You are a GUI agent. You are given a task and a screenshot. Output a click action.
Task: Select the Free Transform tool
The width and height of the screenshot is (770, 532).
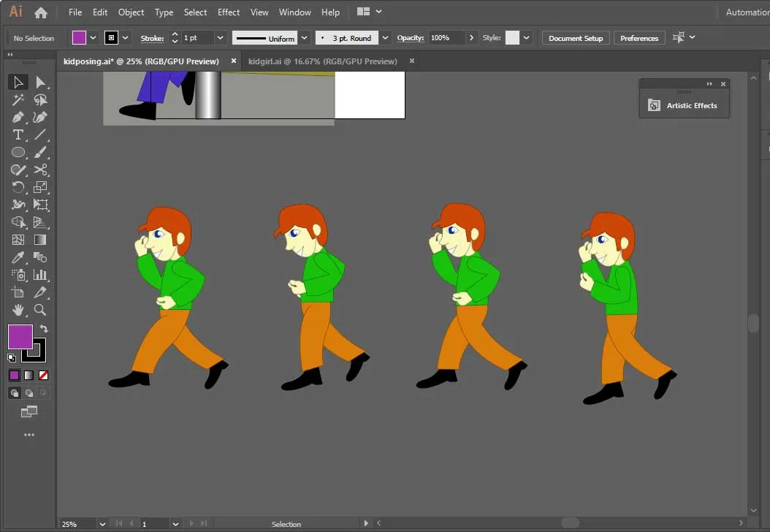(x=40, y=205)
